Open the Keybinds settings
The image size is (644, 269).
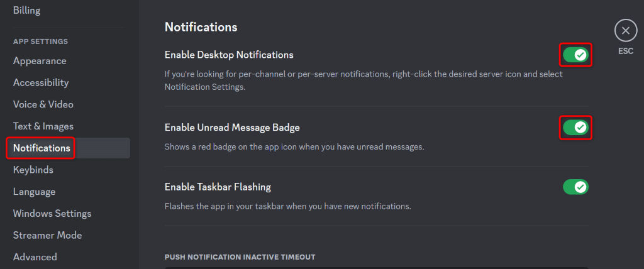tap(33, 170)
